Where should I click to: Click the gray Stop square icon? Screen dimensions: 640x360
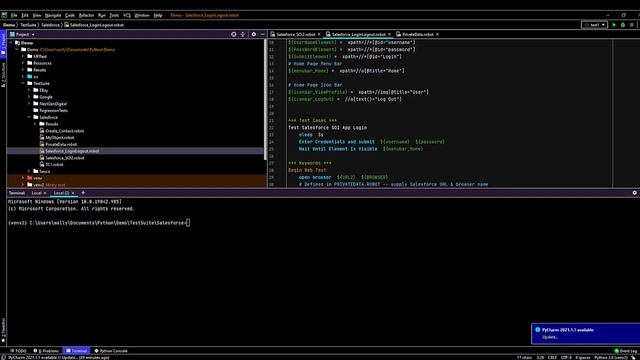(x=632, y=25)
